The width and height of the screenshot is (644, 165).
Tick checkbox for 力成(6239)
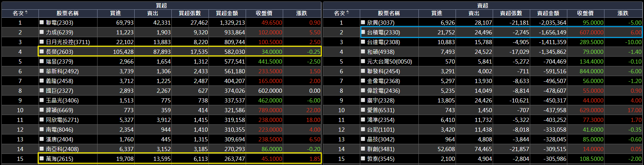42,32
